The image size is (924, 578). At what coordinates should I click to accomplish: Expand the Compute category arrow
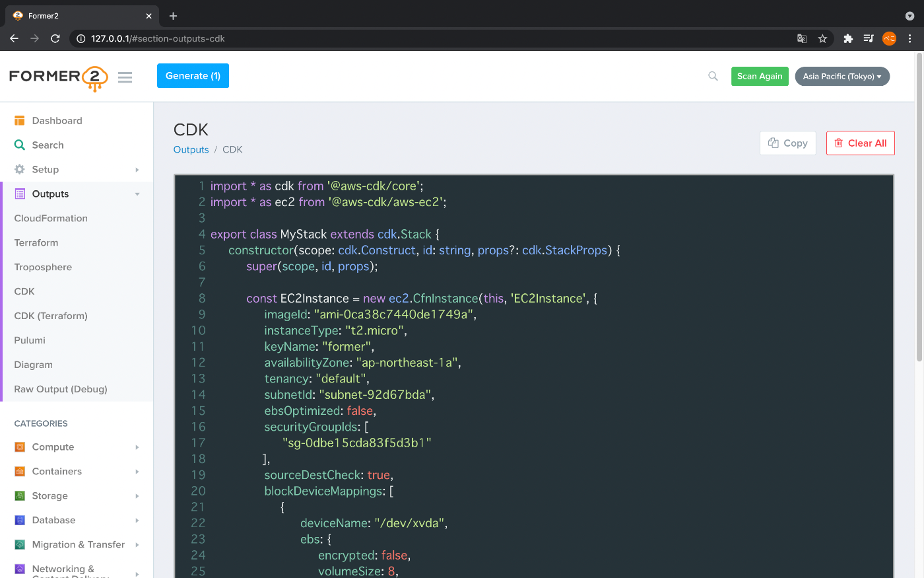137,447
